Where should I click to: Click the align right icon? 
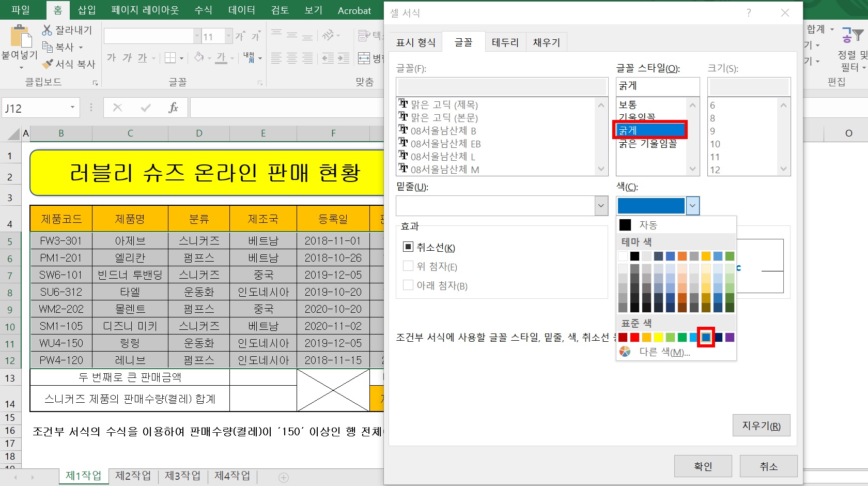[307, 58]
